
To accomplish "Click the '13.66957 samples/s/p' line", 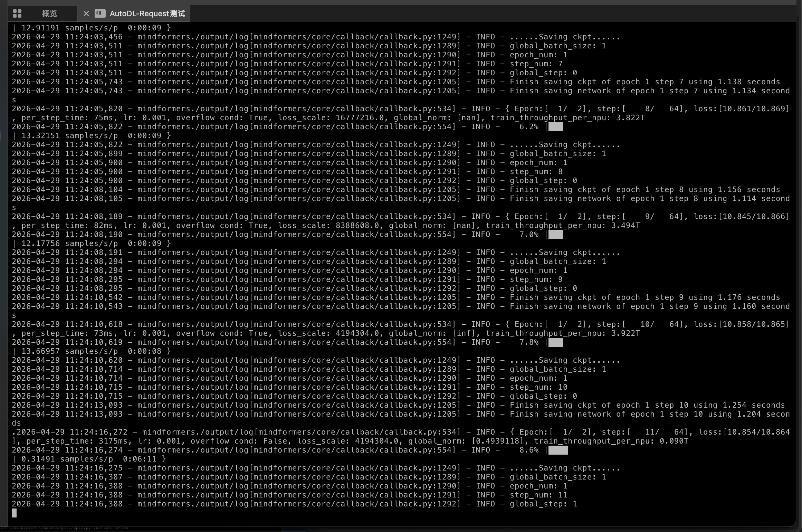I will tap(69, 351).
